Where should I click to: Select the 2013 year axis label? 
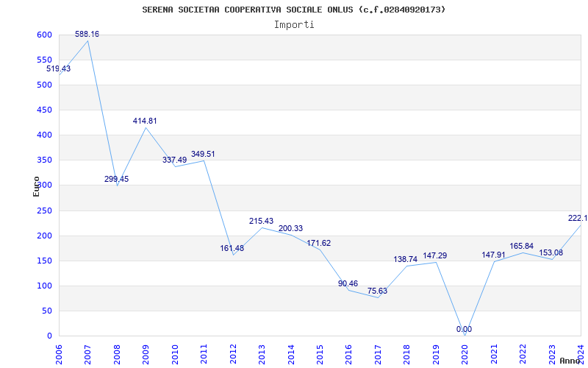pos(262,355)
